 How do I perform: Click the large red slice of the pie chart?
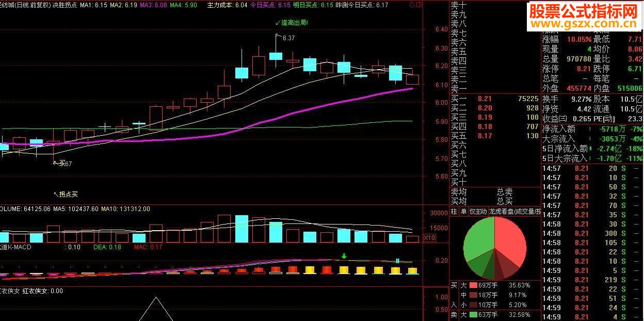[x=510, y=240]
